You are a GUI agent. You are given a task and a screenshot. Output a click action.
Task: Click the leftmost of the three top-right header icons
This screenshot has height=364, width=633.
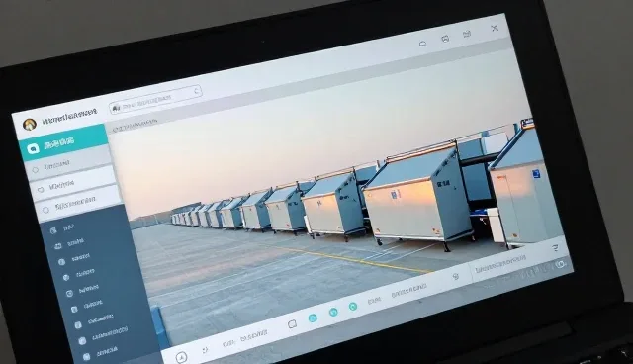422,44
